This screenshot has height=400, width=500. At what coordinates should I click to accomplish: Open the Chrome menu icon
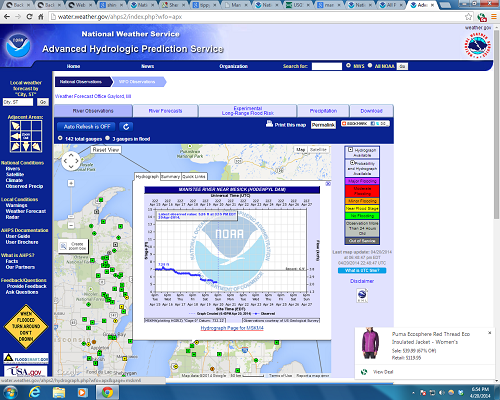[494, 17]
